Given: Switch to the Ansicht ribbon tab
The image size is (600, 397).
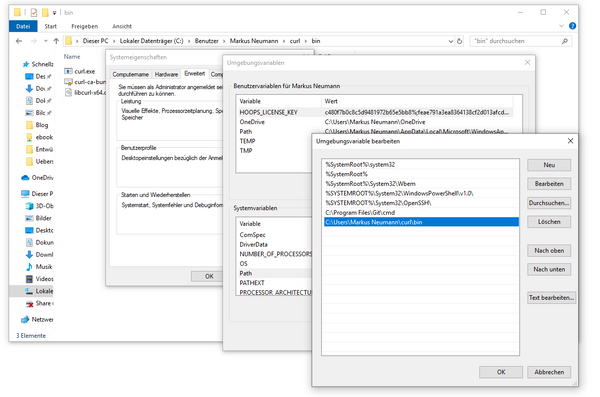Looking at the screenshot, I should 122,26.
